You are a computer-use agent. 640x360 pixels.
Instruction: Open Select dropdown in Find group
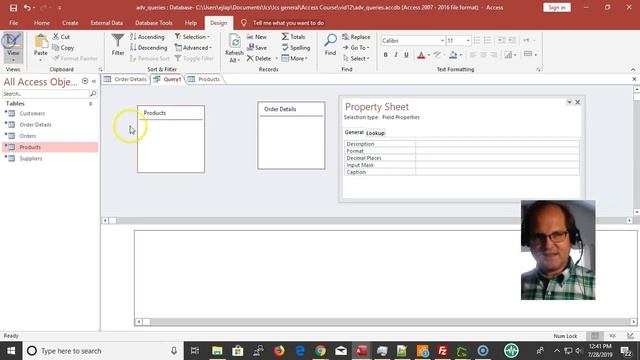[356, 58]
